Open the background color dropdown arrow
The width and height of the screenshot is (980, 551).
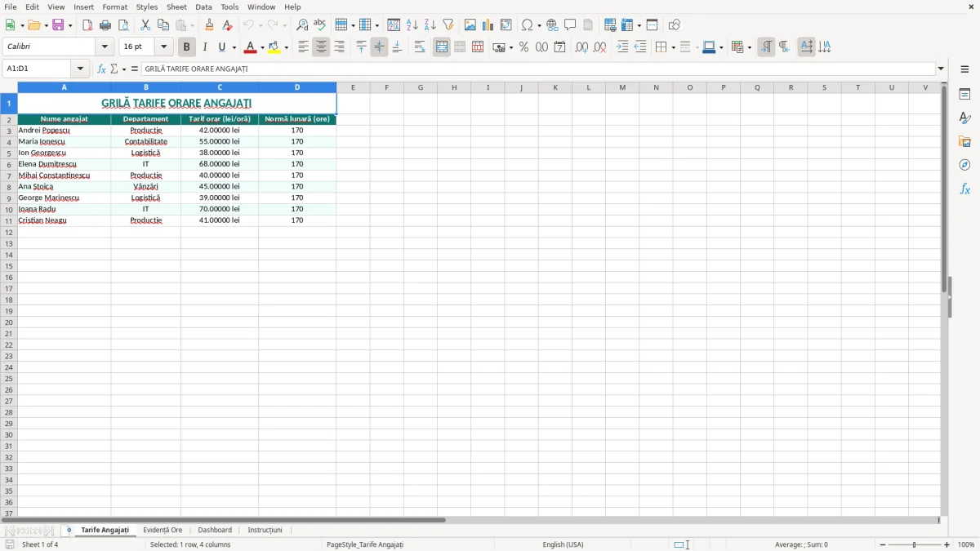pyautogui.click(x=286, y=47)
